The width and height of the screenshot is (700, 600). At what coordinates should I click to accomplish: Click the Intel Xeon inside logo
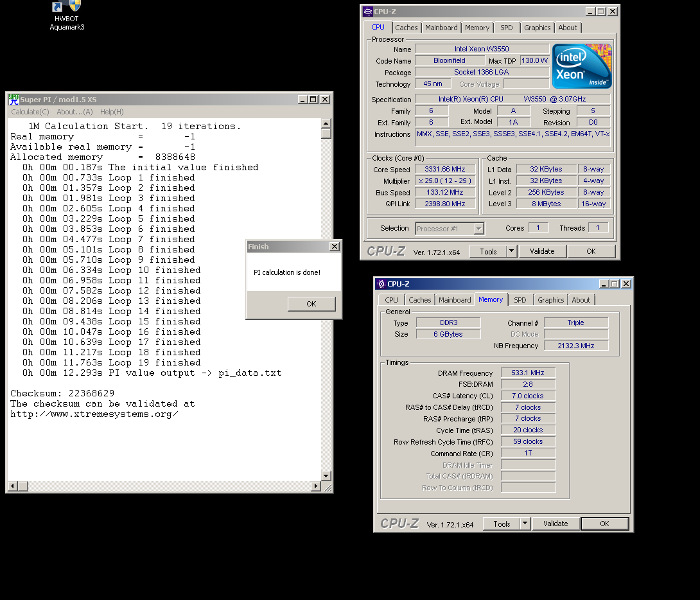tap(582, 66)
